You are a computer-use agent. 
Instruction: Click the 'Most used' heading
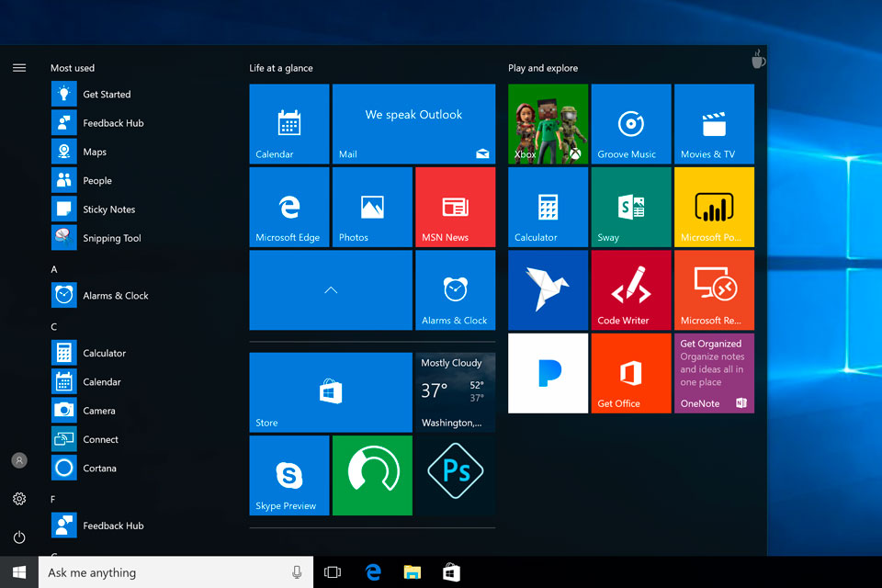[x=73, y=68]
